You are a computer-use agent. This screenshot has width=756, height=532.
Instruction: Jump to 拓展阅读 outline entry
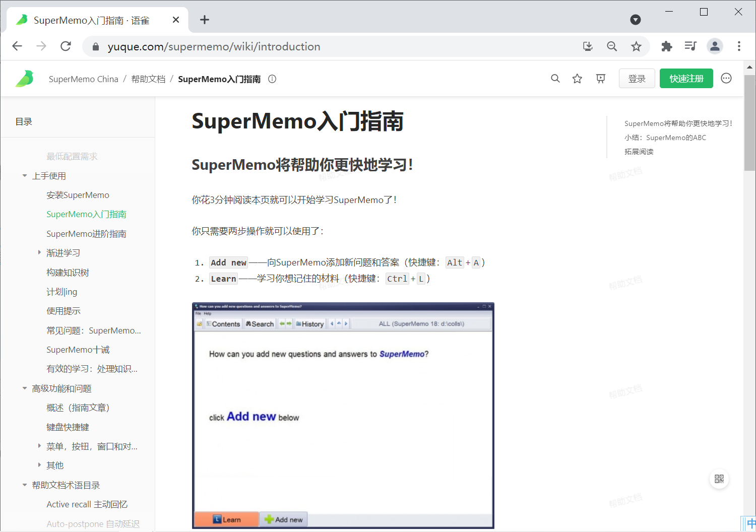(x=639, y=152)
